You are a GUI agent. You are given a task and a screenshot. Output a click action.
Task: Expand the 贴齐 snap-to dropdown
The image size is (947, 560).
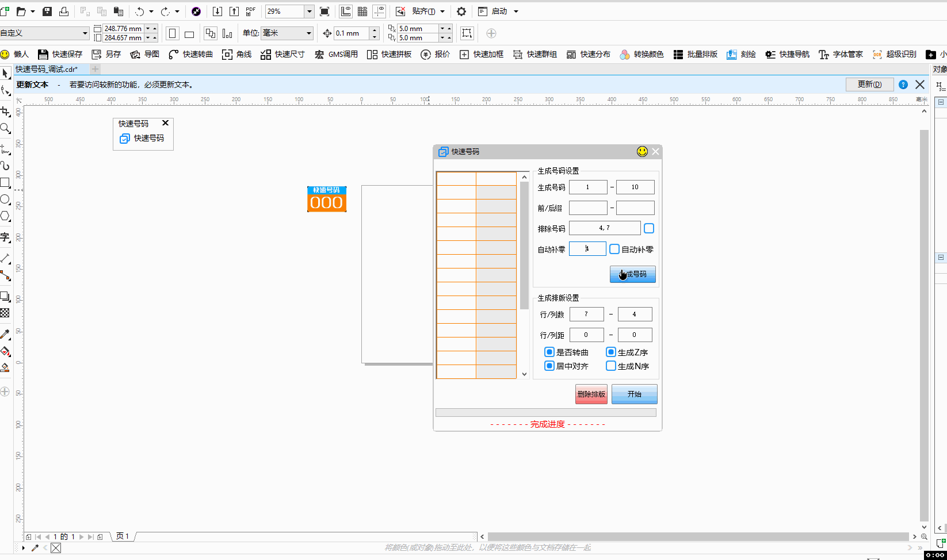coord(442,11)
